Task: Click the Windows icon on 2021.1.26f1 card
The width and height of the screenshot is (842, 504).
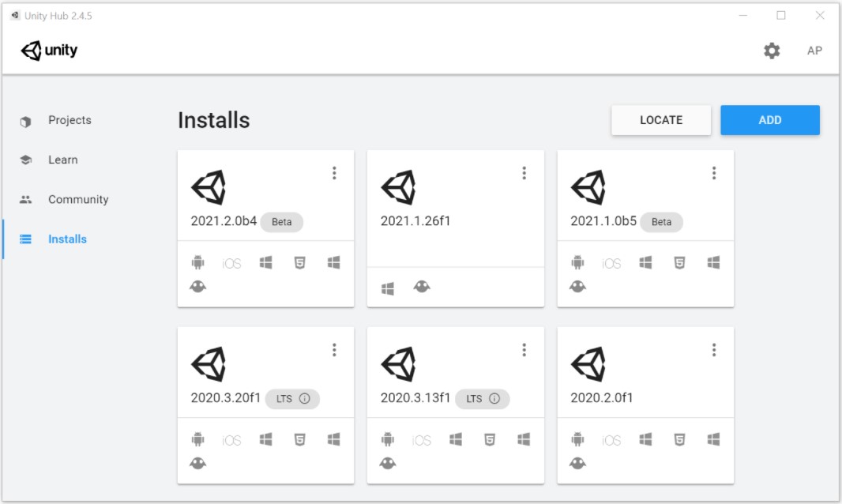Action: 388,289
